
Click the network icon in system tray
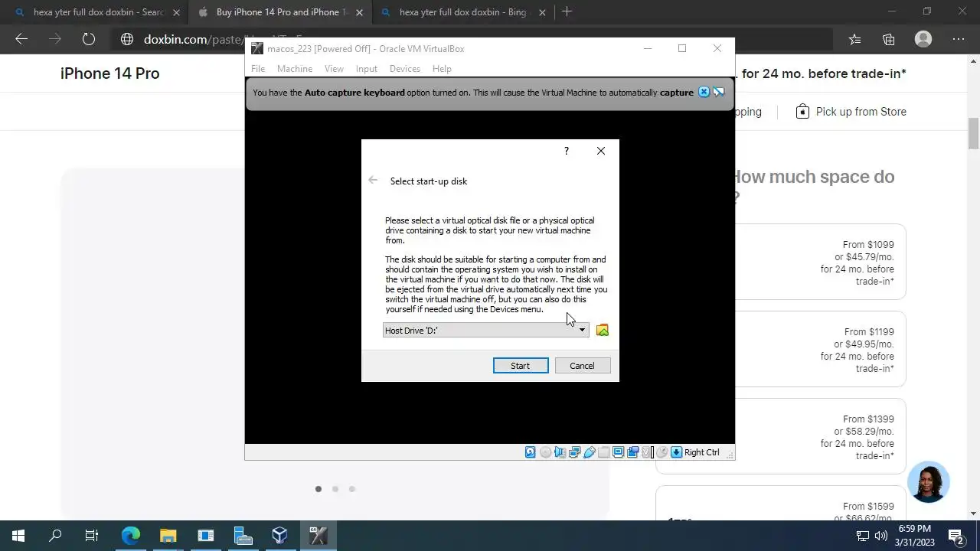(862, 536)
